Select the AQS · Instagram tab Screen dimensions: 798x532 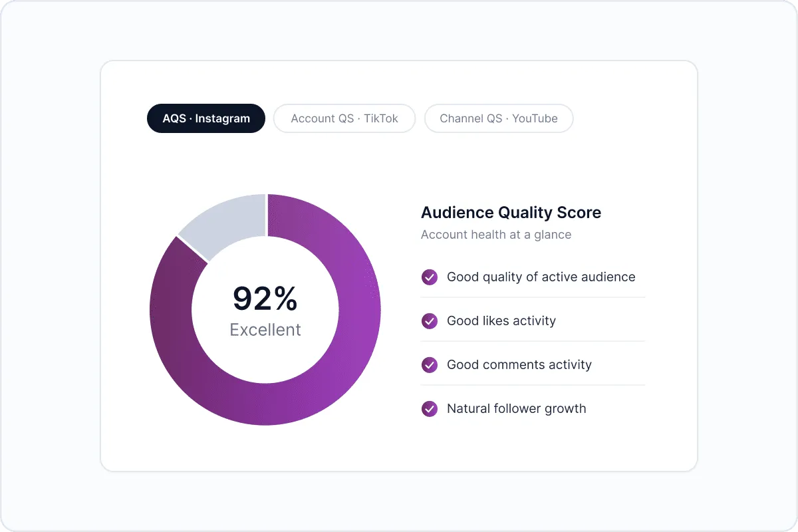(206, 118)
